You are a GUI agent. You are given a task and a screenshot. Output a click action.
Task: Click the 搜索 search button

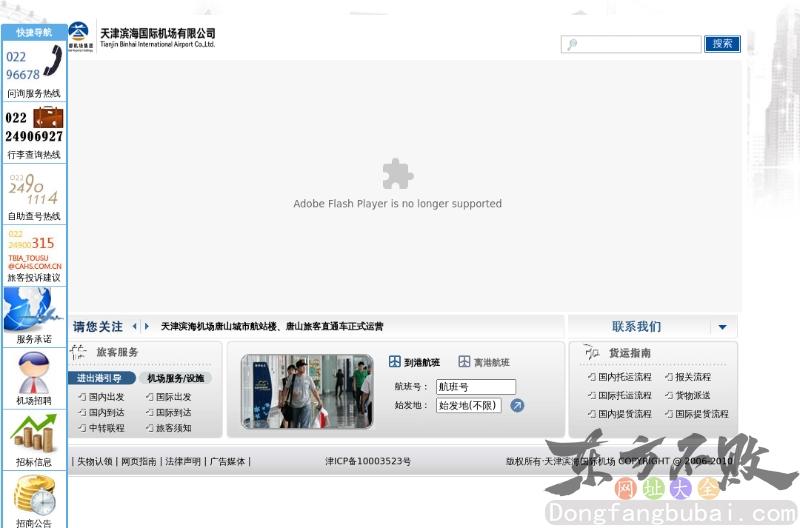tap(722, 44)
